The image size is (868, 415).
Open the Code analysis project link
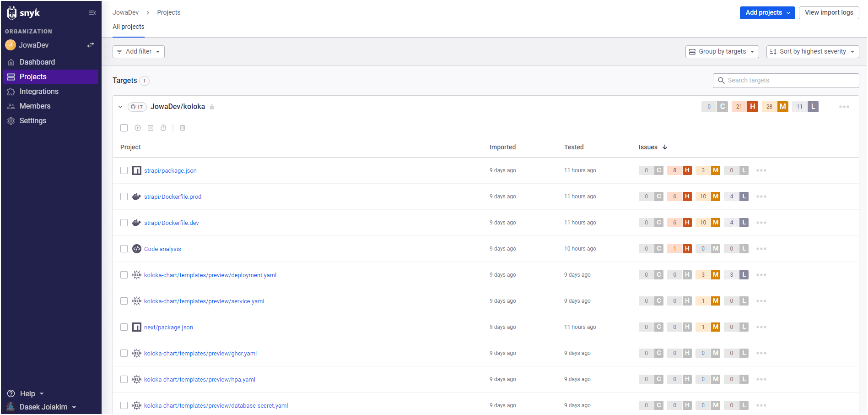[162, 249]
